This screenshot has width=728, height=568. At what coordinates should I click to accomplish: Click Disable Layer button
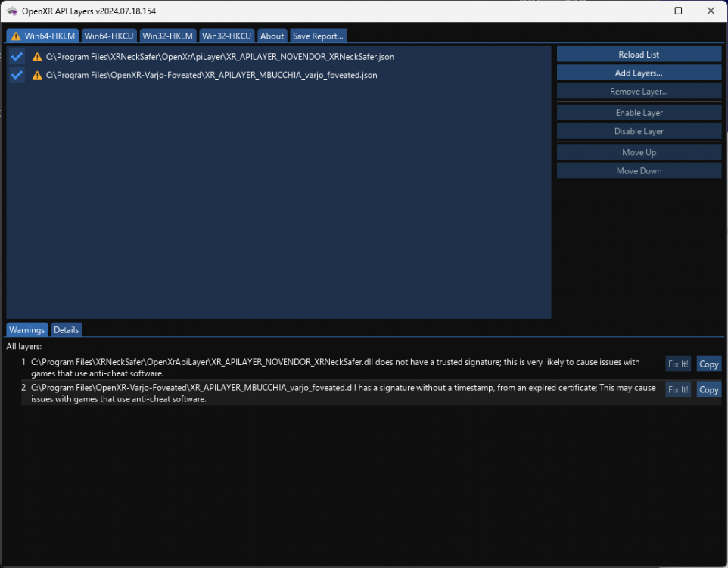(x=639, y=130)
